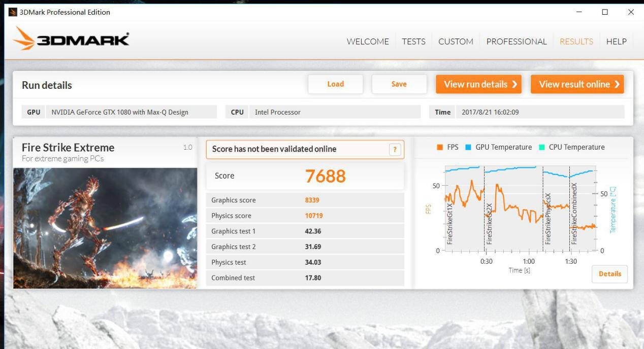Click the Physics score value 10719
Screen dimensions: 644x349
pyautogui.click(x=314, y=216)
